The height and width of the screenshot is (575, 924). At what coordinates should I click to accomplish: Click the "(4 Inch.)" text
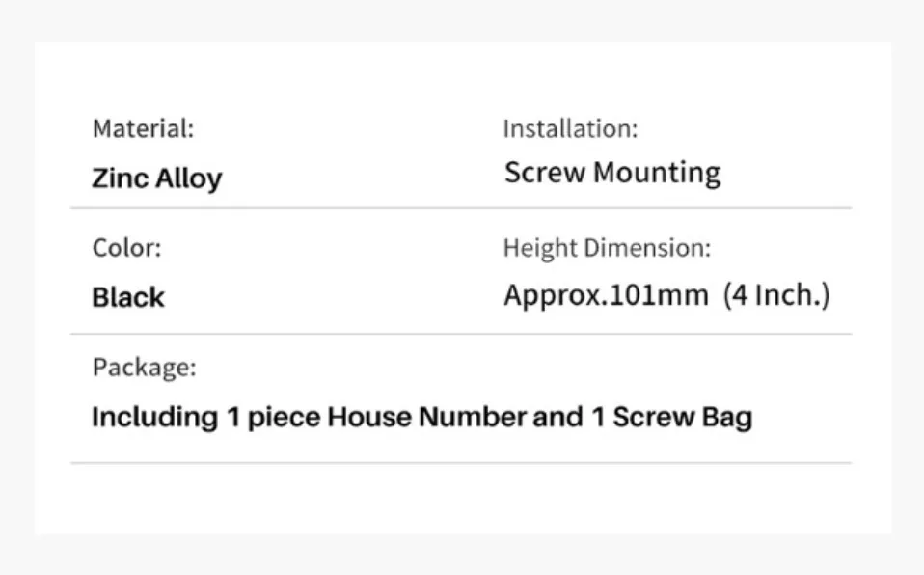(x=776, y=295)
